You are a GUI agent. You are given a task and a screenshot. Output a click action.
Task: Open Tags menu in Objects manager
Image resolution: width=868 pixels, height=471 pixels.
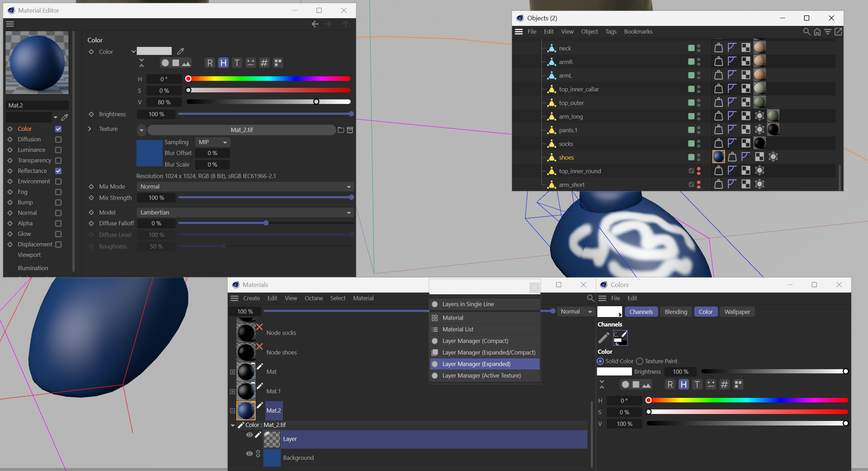[x=611, y=31]
